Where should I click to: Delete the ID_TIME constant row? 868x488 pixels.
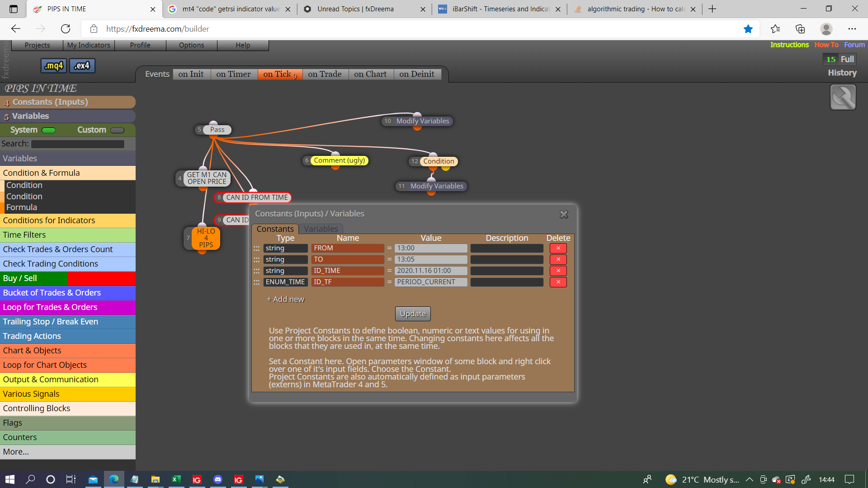558,271
